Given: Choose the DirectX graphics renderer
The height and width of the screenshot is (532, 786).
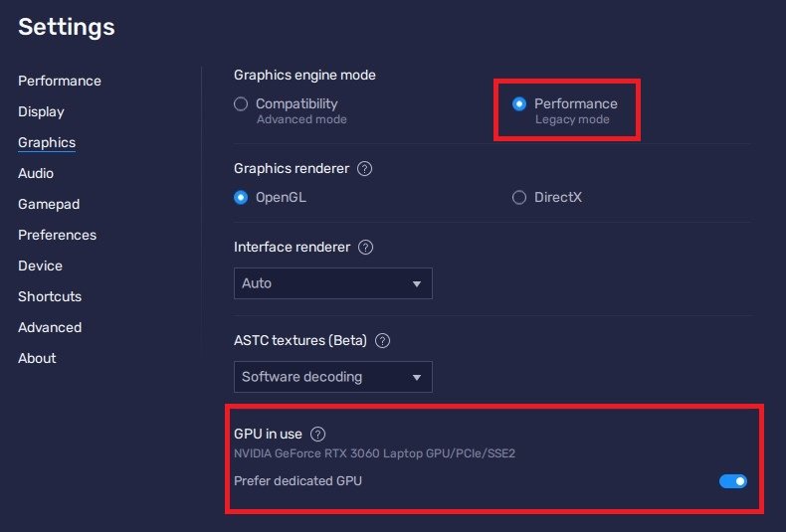Looking at the screenshot, I should 519,198.
